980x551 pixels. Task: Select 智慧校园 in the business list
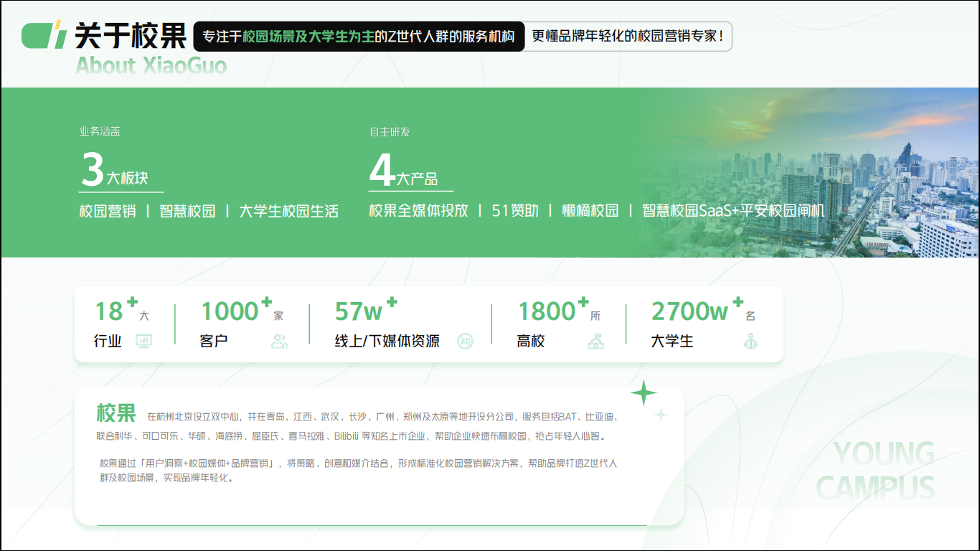click(x=187, y=211)
